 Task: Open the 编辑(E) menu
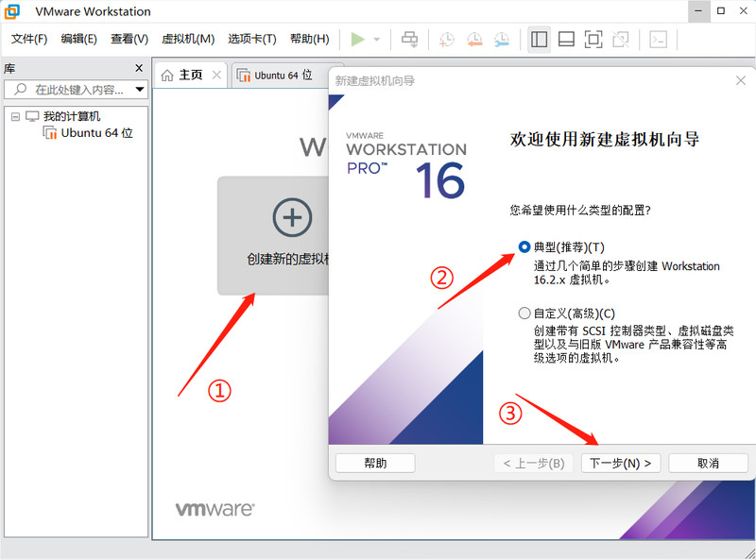click(79, 39)
